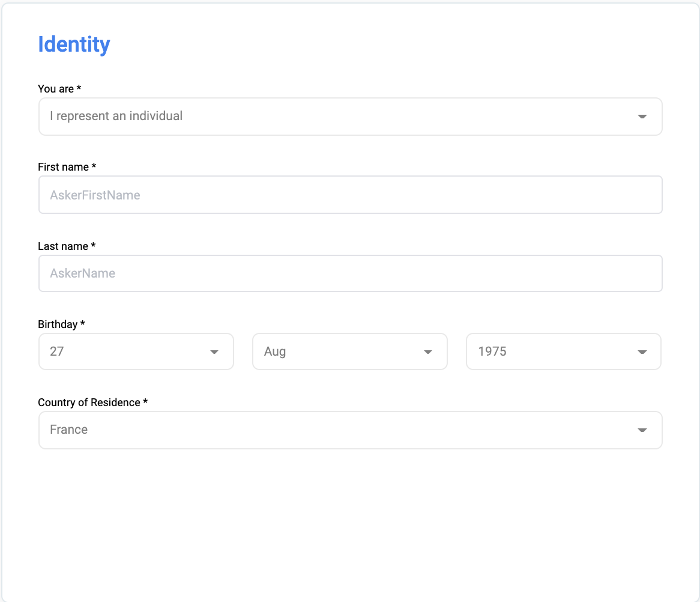Click the Country of Residence caret arrow
This screenshot has height=602, width=700.
pos(642,430)
